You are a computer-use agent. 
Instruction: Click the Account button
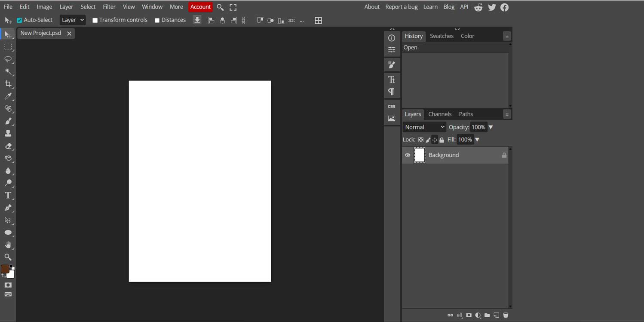coord(200,6)
